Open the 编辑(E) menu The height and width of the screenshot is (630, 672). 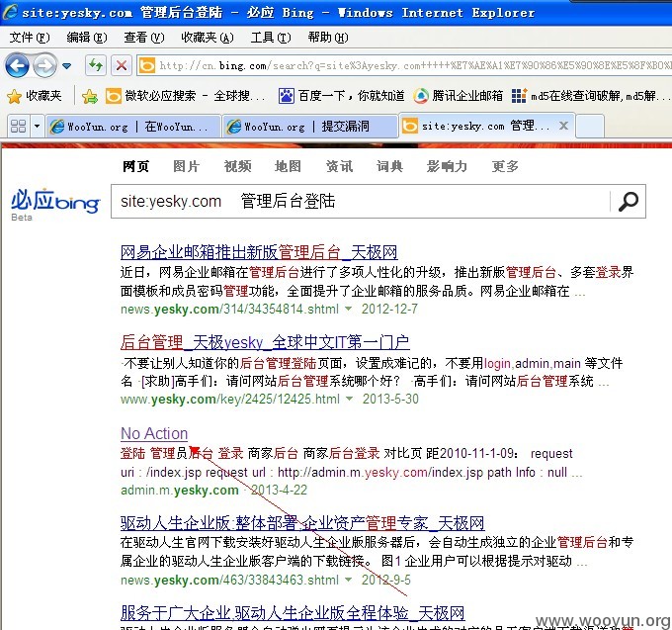87,38
